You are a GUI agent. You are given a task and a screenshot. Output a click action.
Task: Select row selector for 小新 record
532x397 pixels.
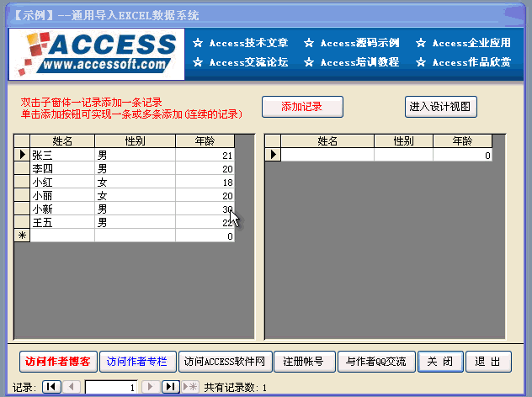pos(22,209)
